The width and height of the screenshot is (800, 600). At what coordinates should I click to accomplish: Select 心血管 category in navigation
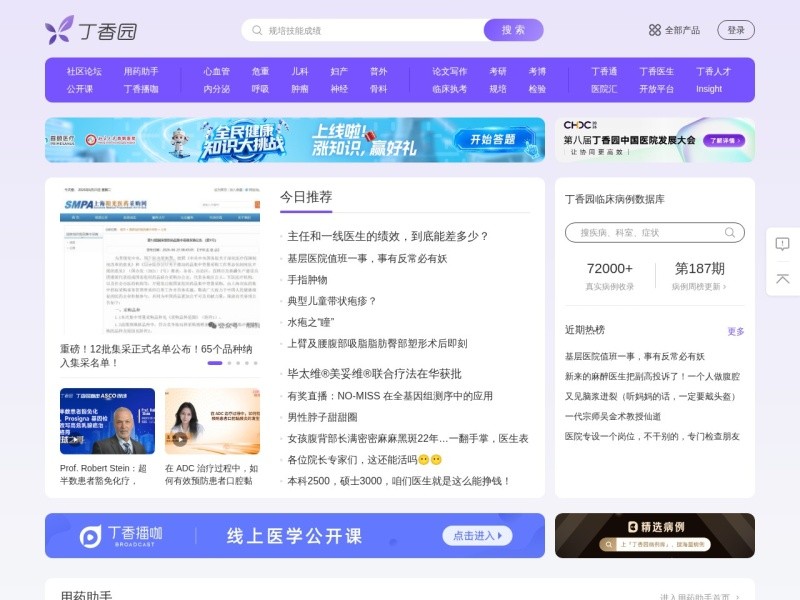tap(217, 71)
